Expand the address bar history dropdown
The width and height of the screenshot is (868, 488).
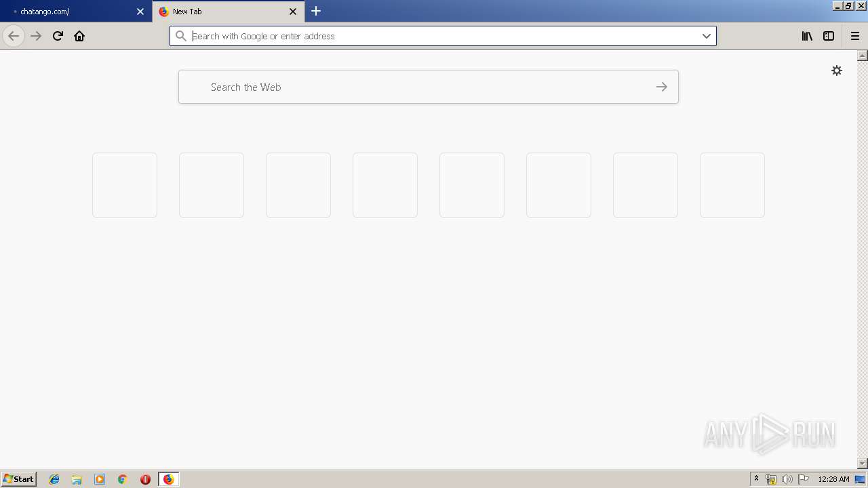(707, 36)
